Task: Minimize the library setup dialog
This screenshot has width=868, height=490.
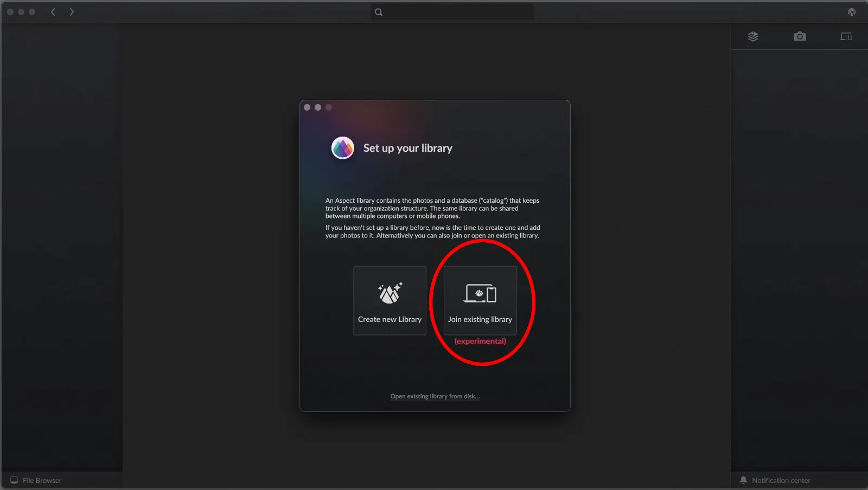Action: 318,107
